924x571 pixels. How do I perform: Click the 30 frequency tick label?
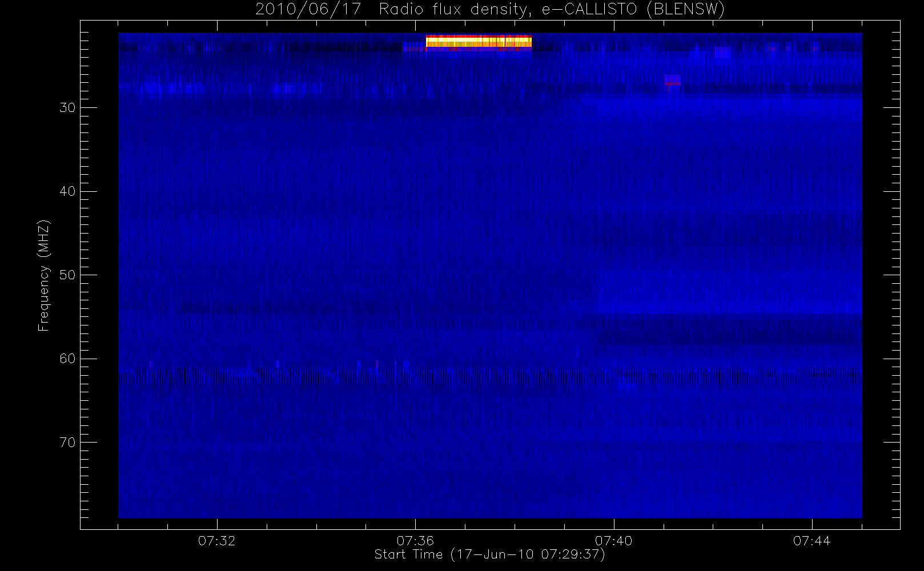coord(67,108)
